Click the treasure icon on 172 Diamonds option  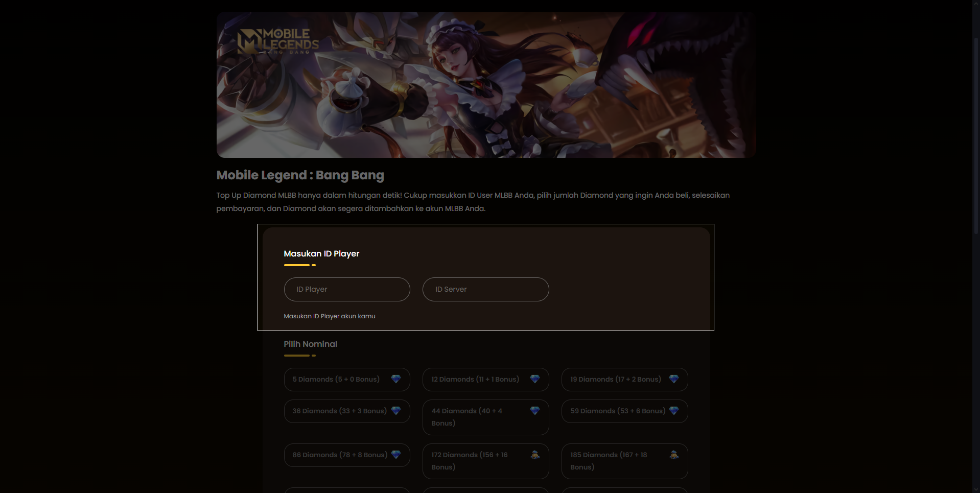[x=535, y=455]
